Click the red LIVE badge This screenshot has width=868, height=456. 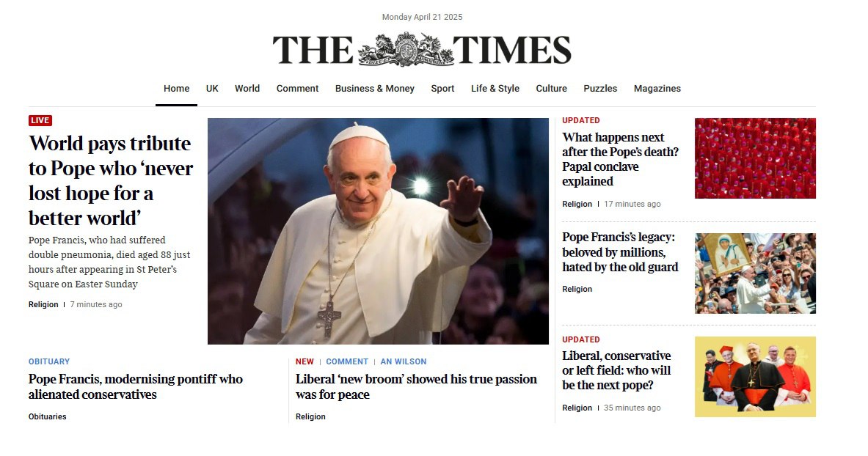(x=40, y=120)
